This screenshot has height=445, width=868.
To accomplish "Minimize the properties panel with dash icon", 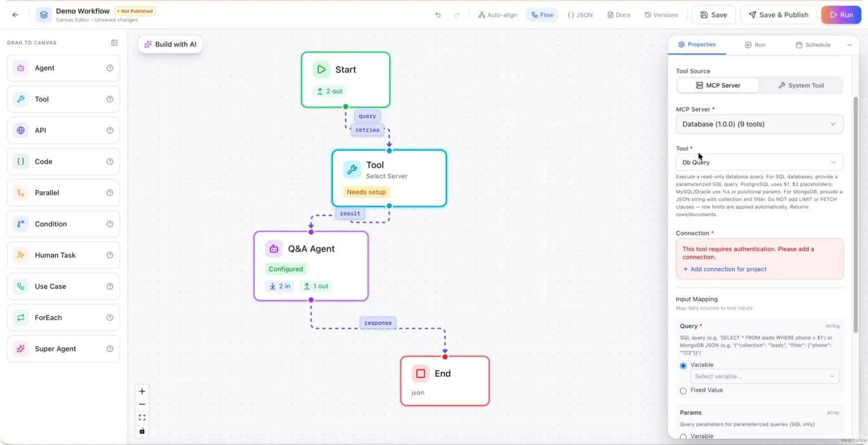I will tap(850, 45).
